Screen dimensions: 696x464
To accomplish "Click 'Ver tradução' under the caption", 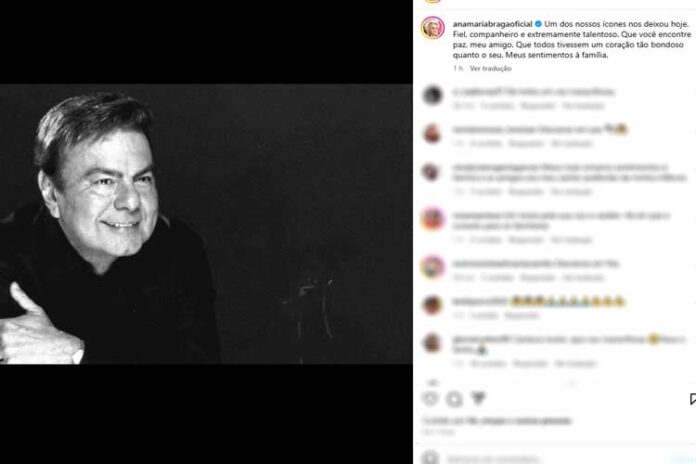I will (490, 68).
